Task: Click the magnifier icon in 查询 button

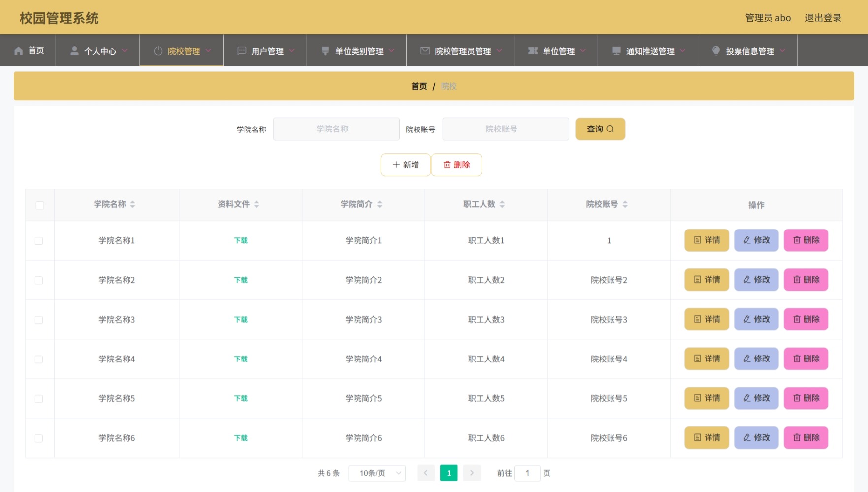Action: [x=610, y=129]
